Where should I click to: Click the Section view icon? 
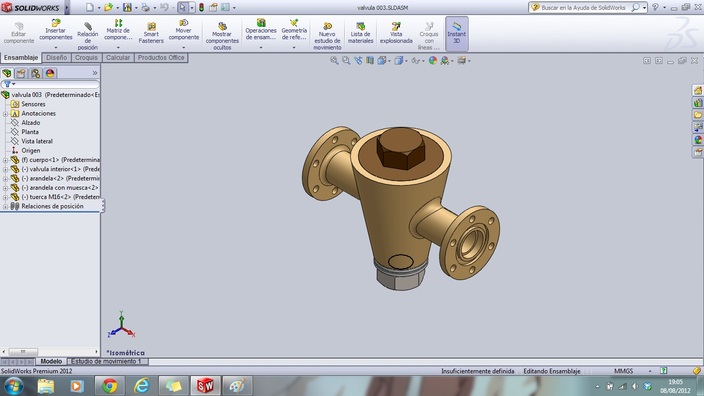pos(370,61)
